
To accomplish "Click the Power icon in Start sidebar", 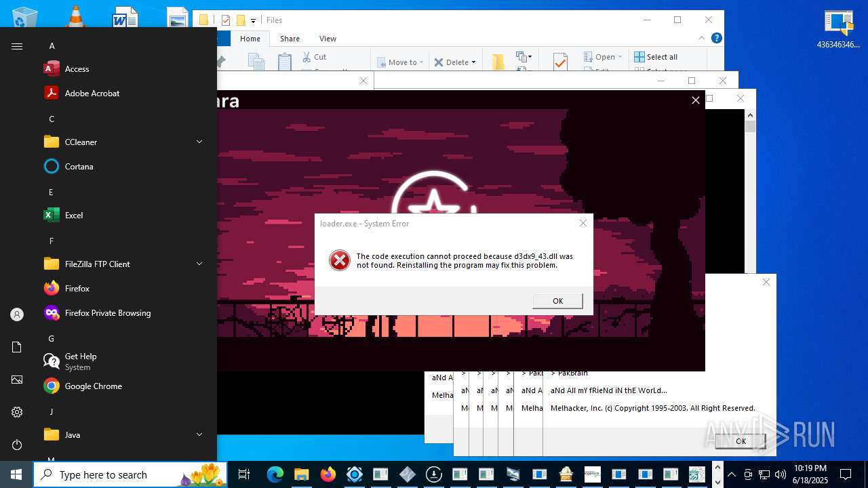I will click(17, 445).
